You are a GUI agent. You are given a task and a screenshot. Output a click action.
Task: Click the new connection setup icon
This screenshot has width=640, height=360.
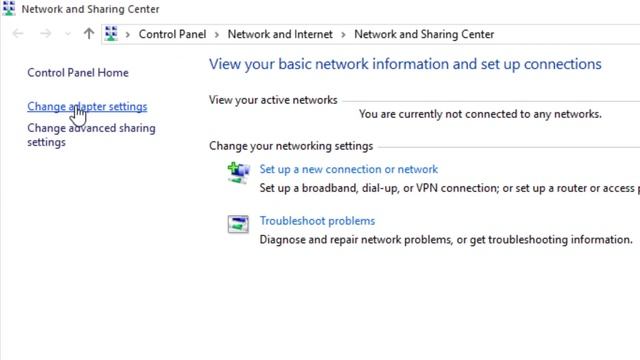click(238, 173)
